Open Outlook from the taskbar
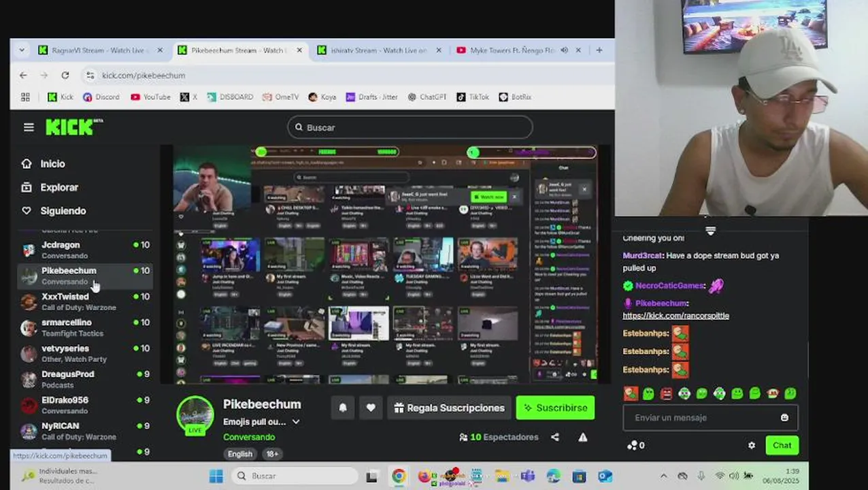This screenshot has height=490, width=868. 605,476
